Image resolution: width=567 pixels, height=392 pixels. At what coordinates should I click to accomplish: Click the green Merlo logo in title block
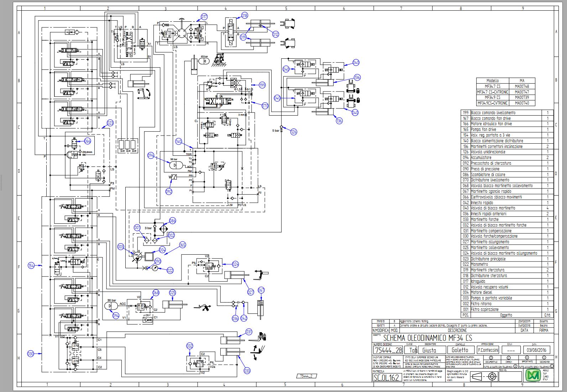[533, 375]
